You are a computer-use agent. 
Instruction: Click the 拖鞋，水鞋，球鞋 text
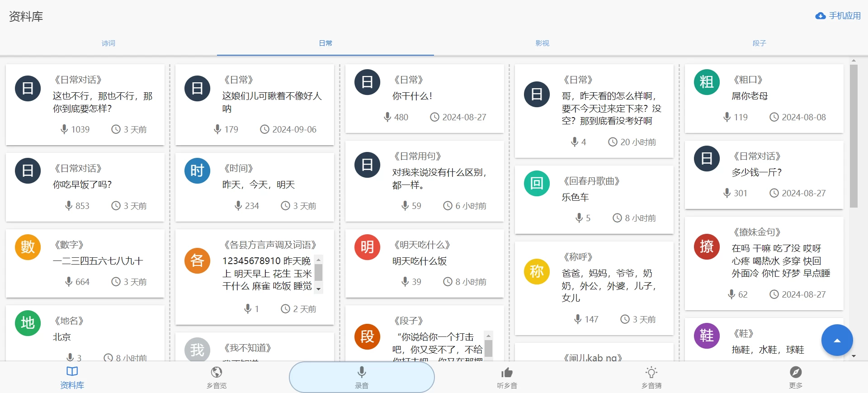[x=768, y=350]
